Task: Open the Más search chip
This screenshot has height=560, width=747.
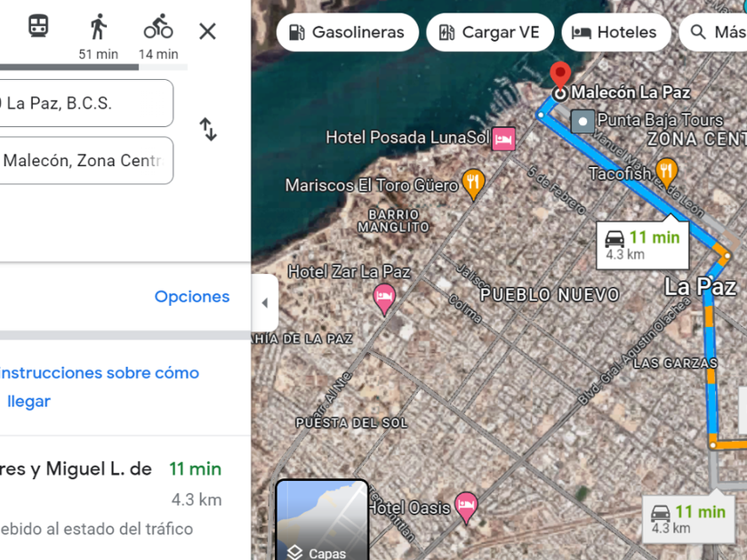Action: point(713,32)
